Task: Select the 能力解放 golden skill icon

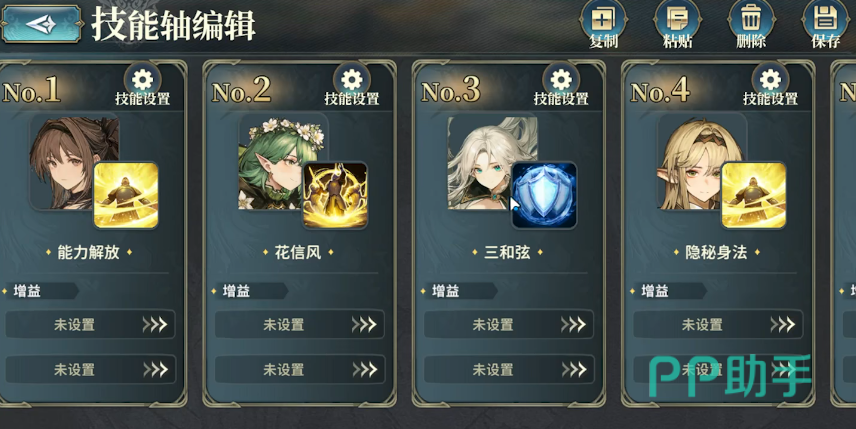Action: 126,195
